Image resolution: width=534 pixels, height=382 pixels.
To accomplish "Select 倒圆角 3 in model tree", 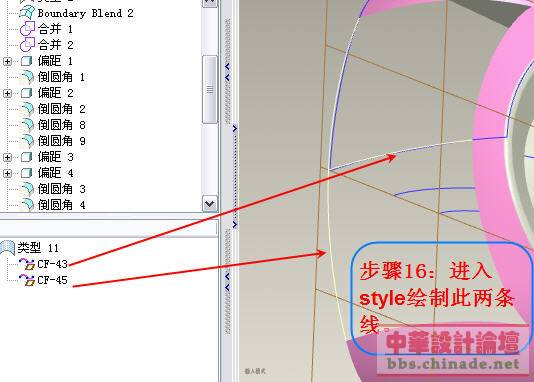I will (62, 189).
